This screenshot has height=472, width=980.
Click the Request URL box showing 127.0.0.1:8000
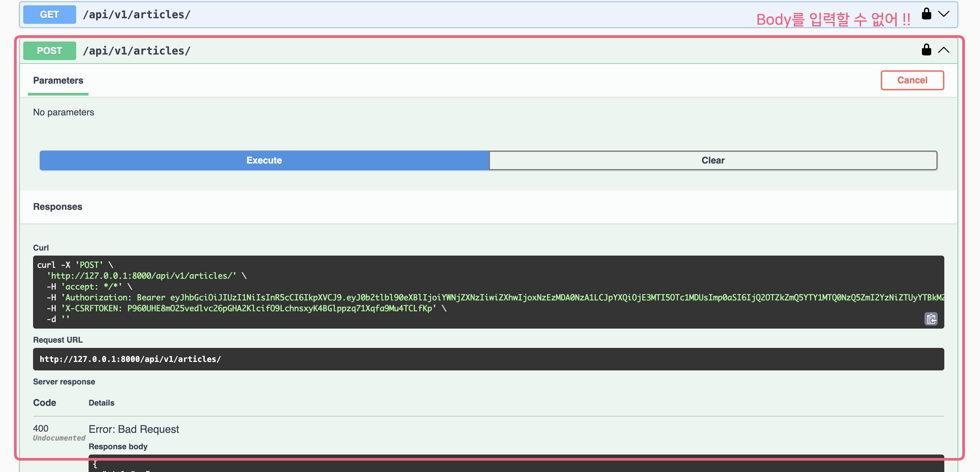tap(130, 359)
